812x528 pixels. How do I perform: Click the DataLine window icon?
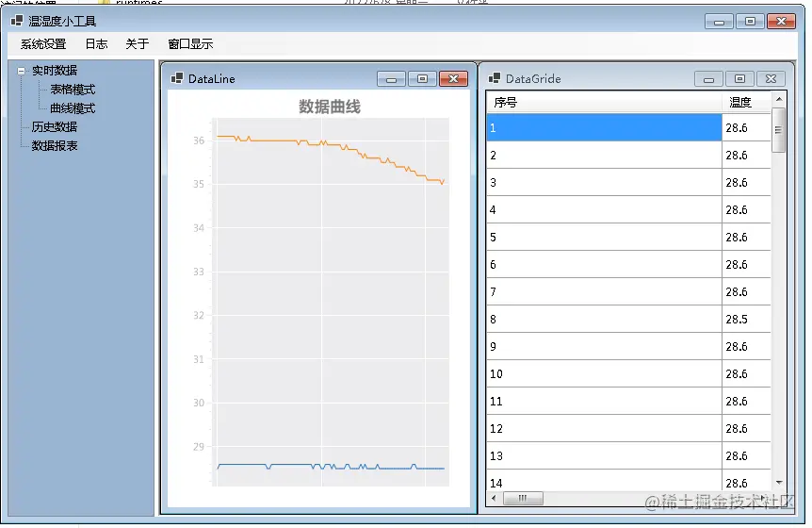177,78
